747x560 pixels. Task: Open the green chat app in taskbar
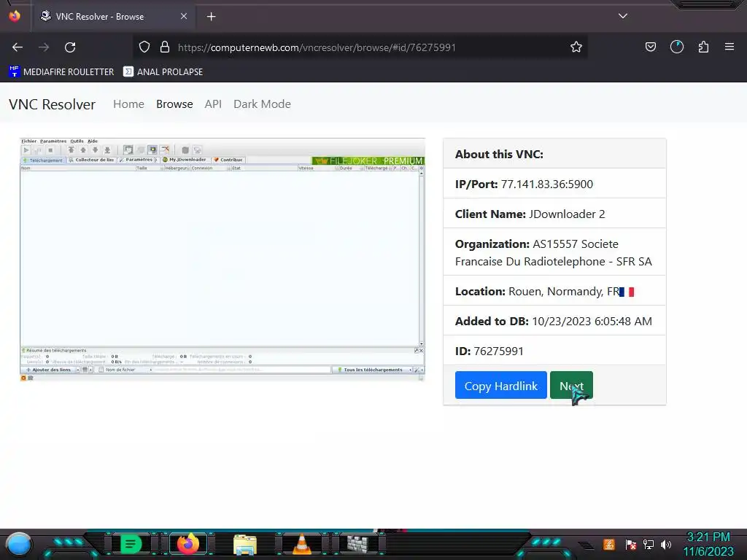pos(131,544)
